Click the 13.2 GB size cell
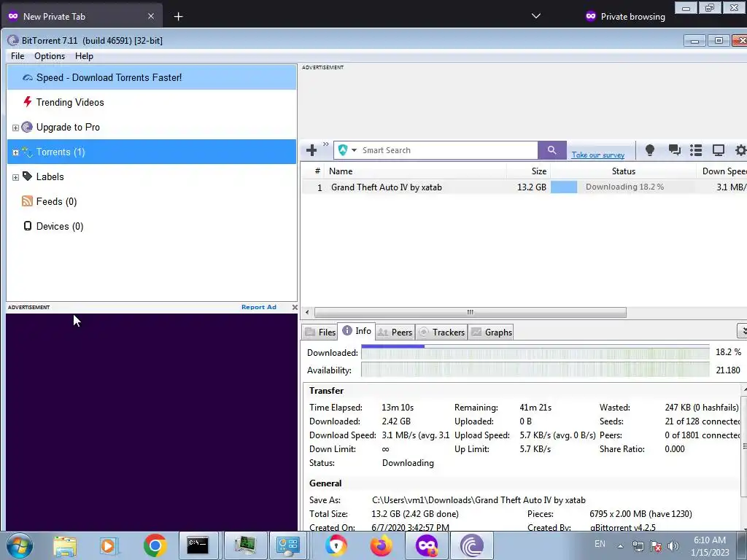The height and width of the screenshot is (560, 747). pyautogui.click(x=532, y=187)
